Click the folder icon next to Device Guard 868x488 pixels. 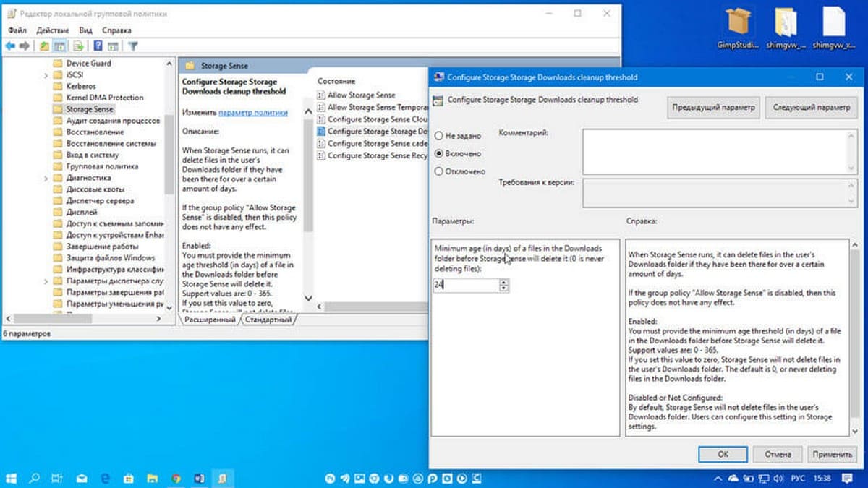[59, 64]
